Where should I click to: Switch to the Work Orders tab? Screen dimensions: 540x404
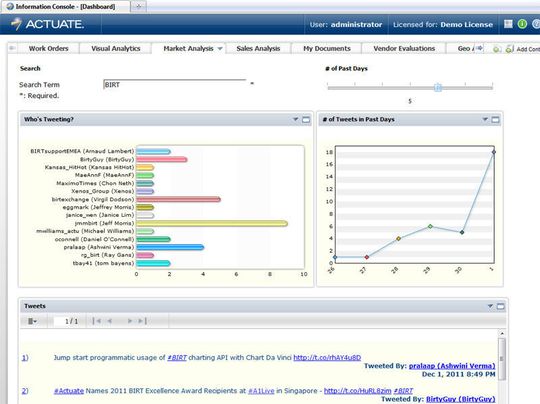49,49
